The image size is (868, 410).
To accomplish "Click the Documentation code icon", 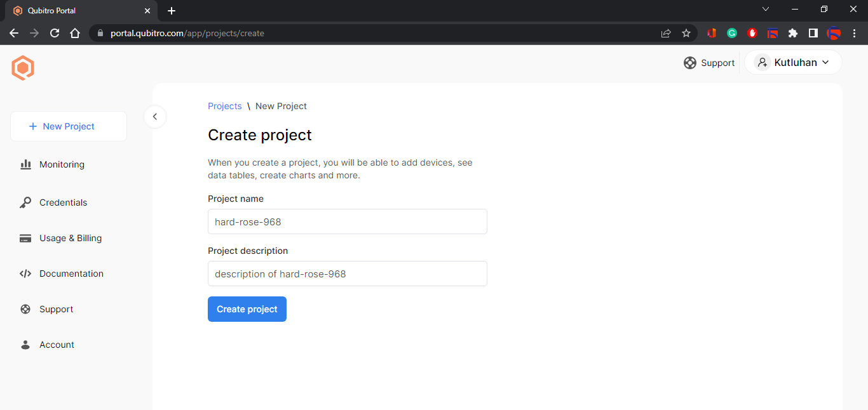I will (x=25, y=274).
